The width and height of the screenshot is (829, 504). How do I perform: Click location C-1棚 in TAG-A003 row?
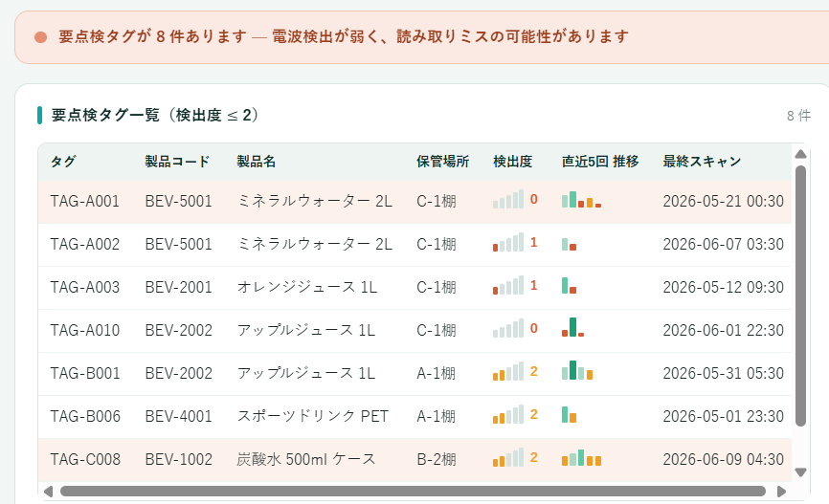(437, 288)
